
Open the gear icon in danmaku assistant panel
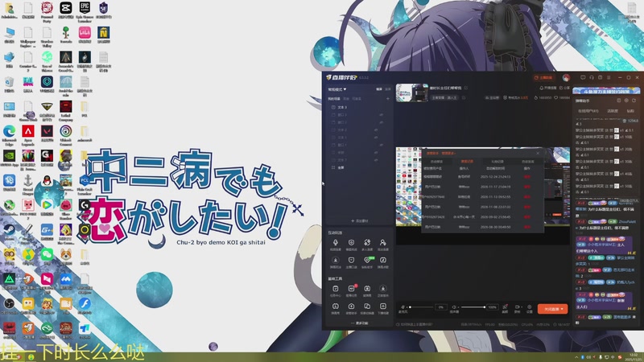point(626,101)
